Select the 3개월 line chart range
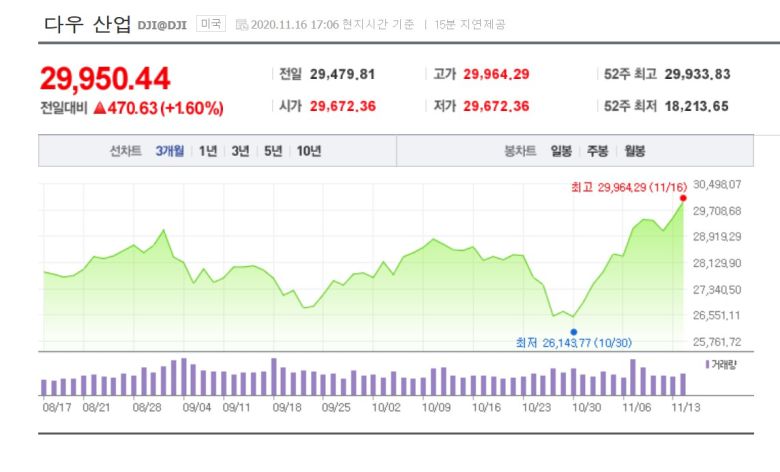The width and height of the screenshot is (780, 472). coord(170,151)
